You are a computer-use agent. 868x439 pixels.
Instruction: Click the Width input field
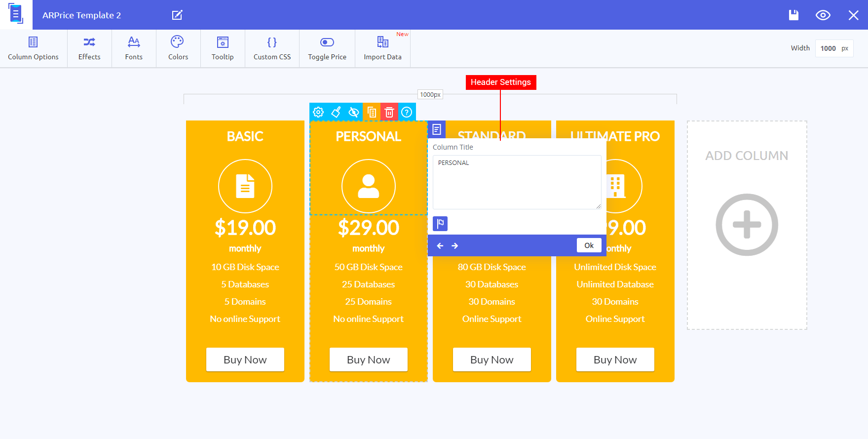point(834,48)
